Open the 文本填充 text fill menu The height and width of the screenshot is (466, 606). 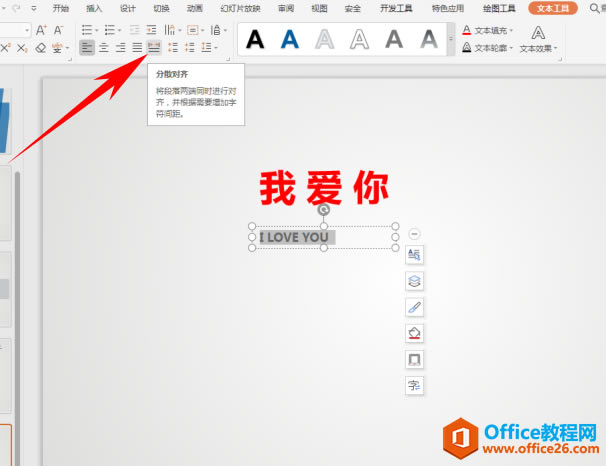(x=488, y=30)
